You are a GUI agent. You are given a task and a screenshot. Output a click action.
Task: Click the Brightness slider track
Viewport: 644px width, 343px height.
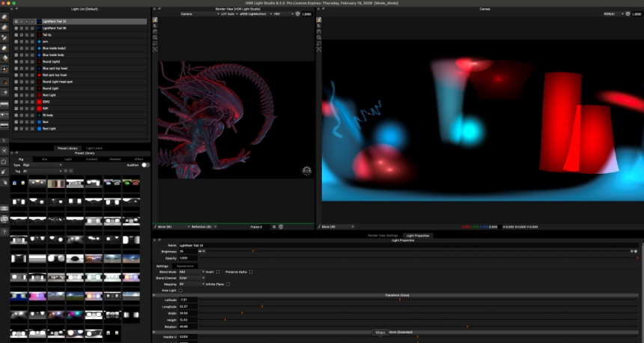(418, 251)
